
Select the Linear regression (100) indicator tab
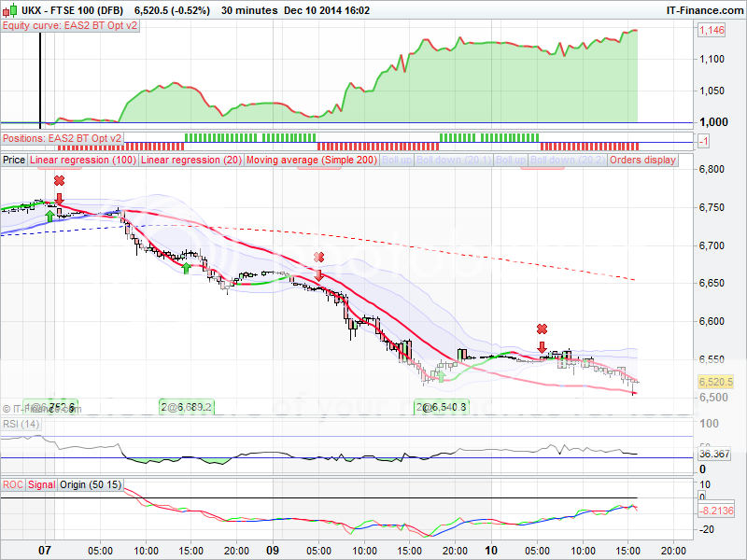coord(83,160)
